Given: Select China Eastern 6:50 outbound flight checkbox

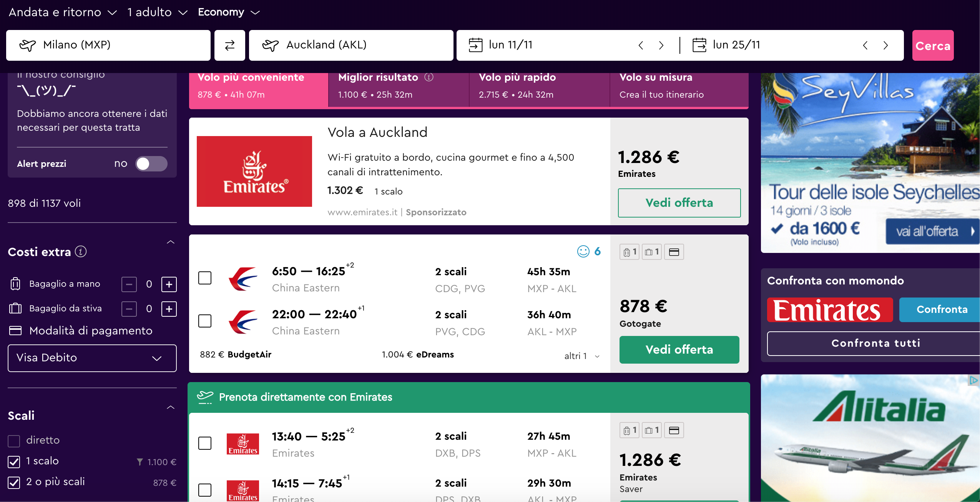Looking at the screenshot, I should 205,278.
